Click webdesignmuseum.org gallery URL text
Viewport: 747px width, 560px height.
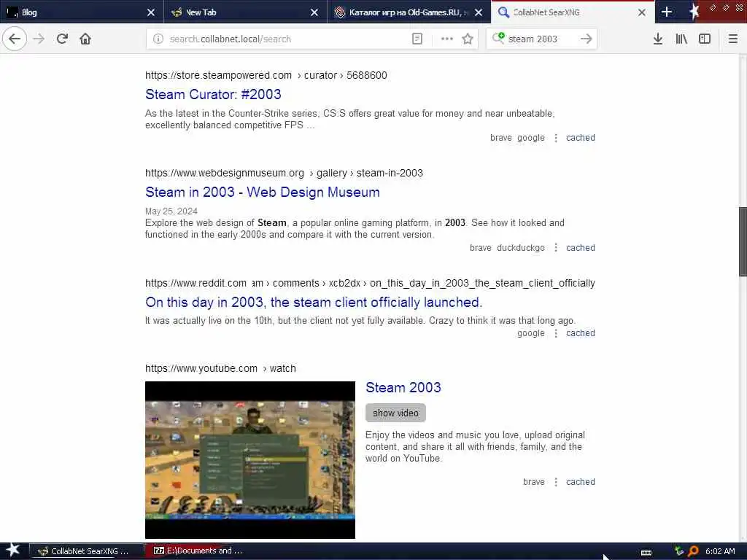coord(284,173)
